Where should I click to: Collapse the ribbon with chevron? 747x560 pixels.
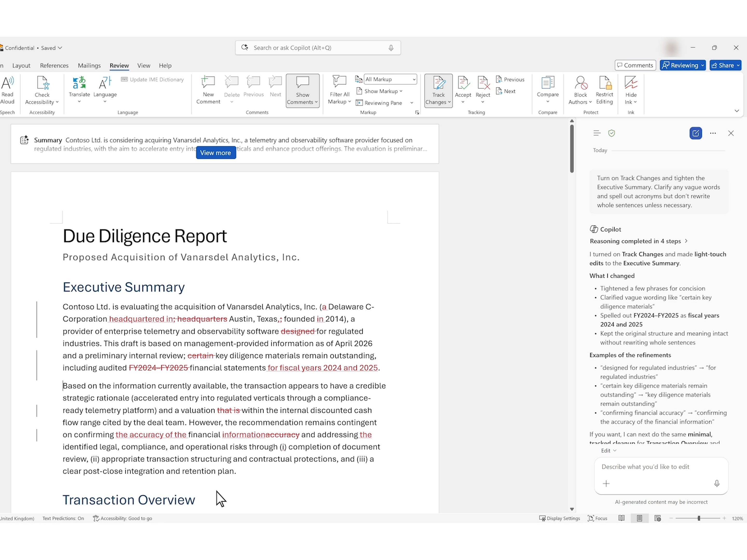tap(737, 111)
